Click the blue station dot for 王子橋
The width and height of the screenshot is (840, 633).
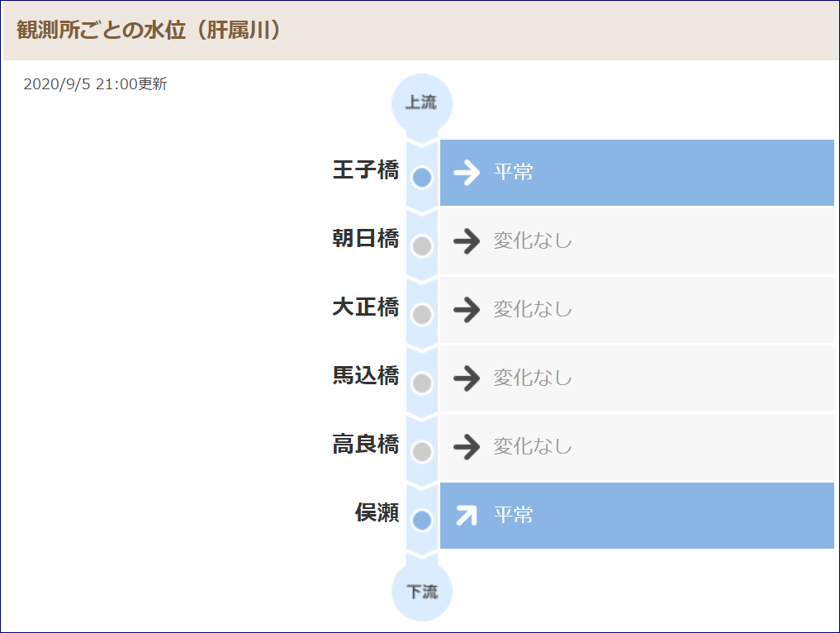click(x=422, y=178)
